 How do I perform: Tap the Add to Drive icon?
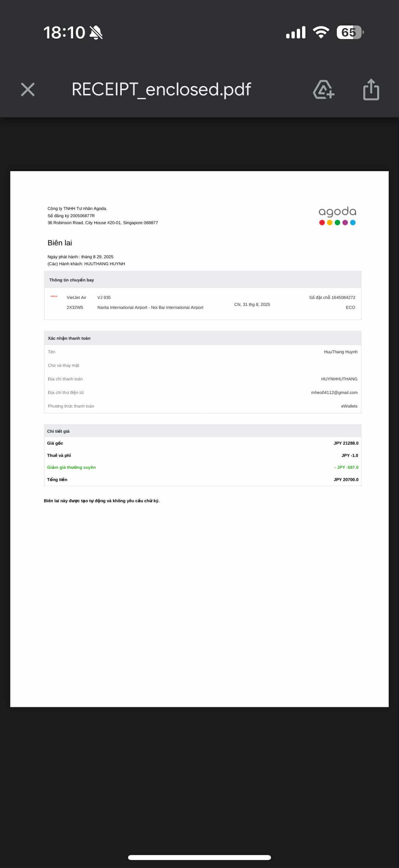click(x=323, y=90)
